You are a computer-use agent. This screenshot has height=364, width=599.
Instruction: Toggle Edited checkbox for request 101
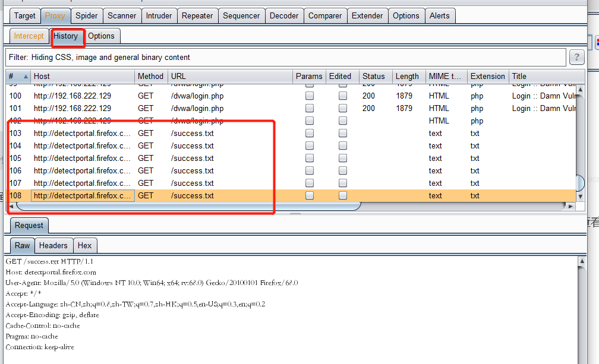(x=343, y=108)
